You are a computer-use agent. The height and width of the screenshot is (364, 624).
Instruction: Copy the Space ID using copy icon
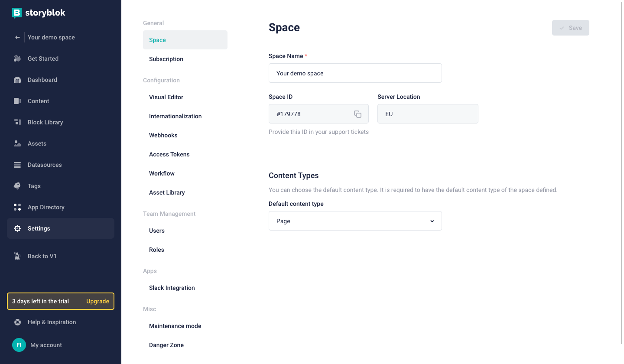(357, 114)
